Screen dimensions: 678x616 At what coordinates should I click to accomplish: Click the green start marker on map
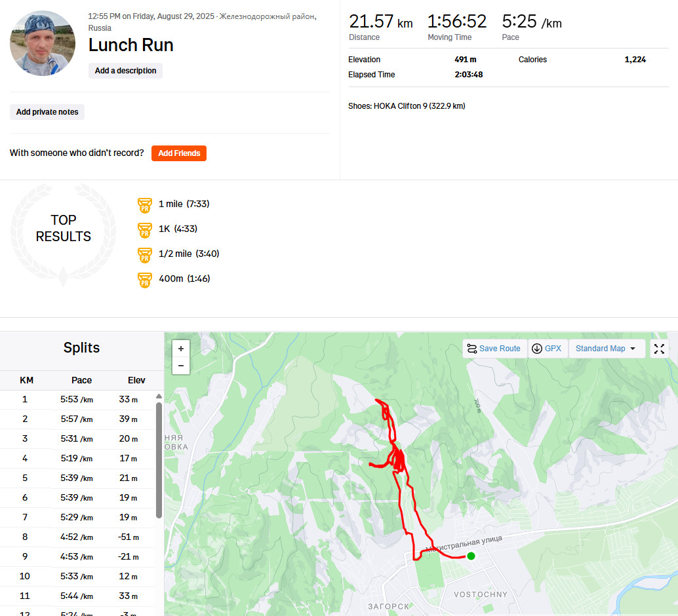pyautogui.click(x=471, y=556)
